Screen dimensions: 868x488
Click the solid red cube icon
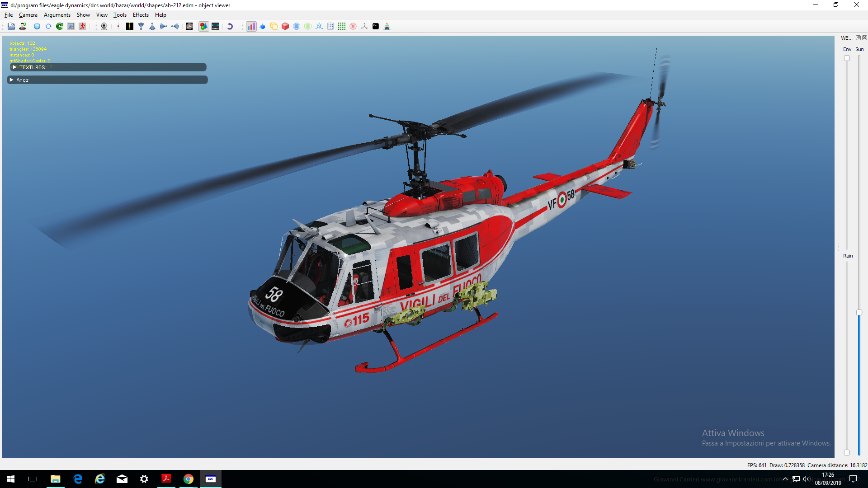pyautogui.click(x=285, y=26)
